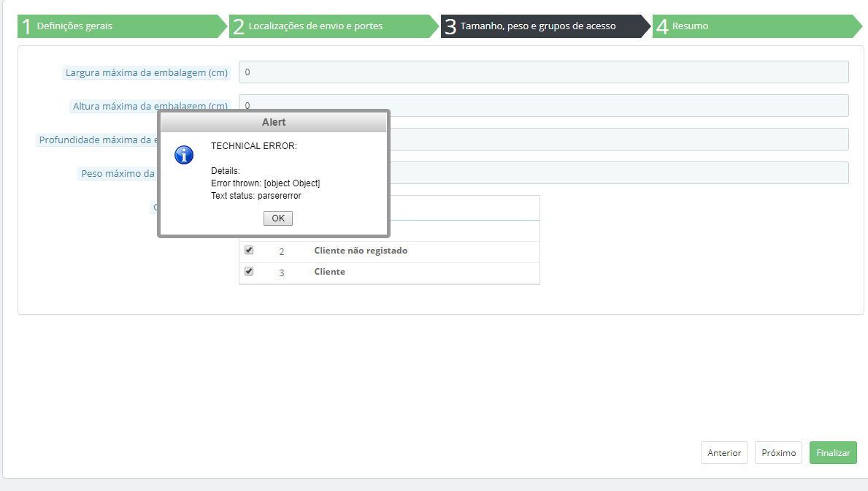Click the Anterior button
The image size is (868, 491).
(x=724, y=453)
